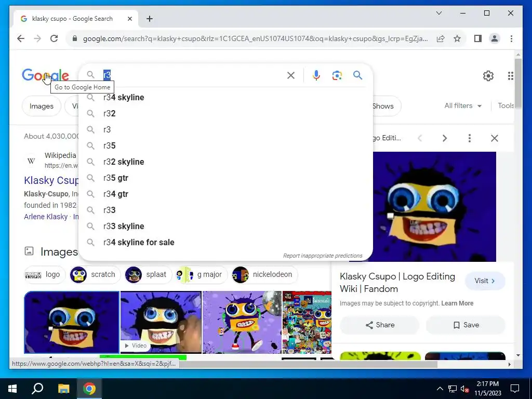Open Arlene Klasky link

coord(46,217)
